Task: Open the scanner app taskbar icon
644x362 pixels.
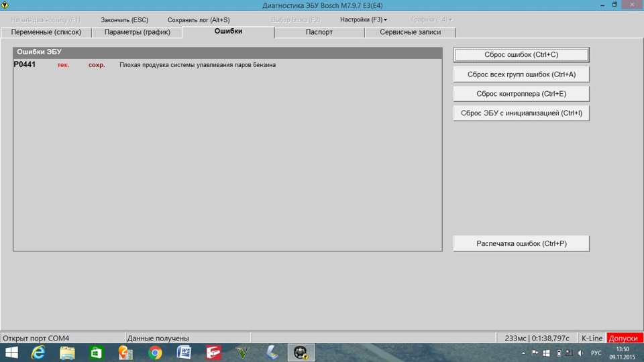Action: [272, 353]
